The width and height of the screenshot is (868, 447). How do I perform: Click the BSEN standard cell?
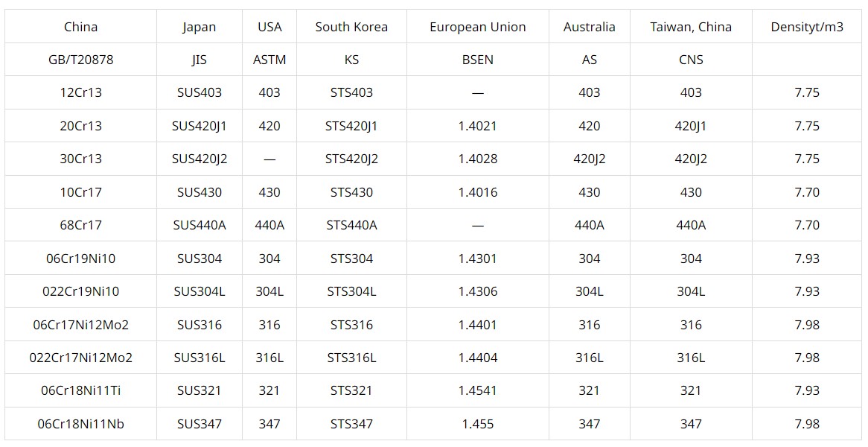point(477,60)
